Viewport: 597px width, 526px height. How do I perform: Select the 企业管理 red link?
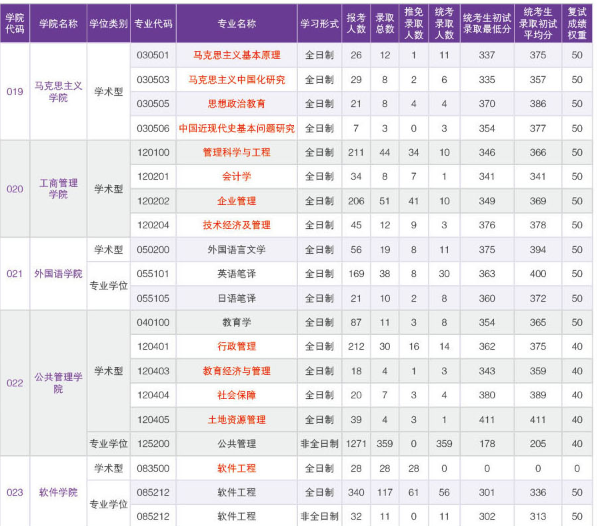point(236,201)
